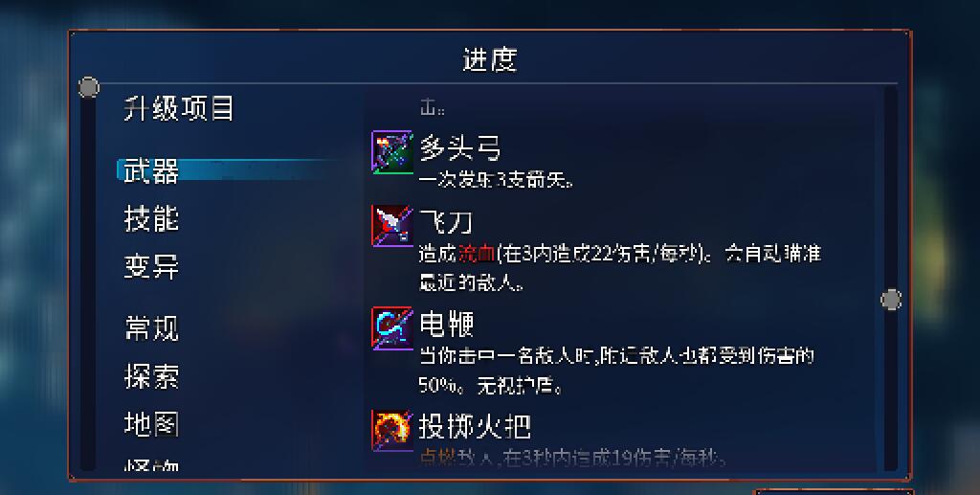Select the 飞刀 throwing knife icon

click(392, 226)
